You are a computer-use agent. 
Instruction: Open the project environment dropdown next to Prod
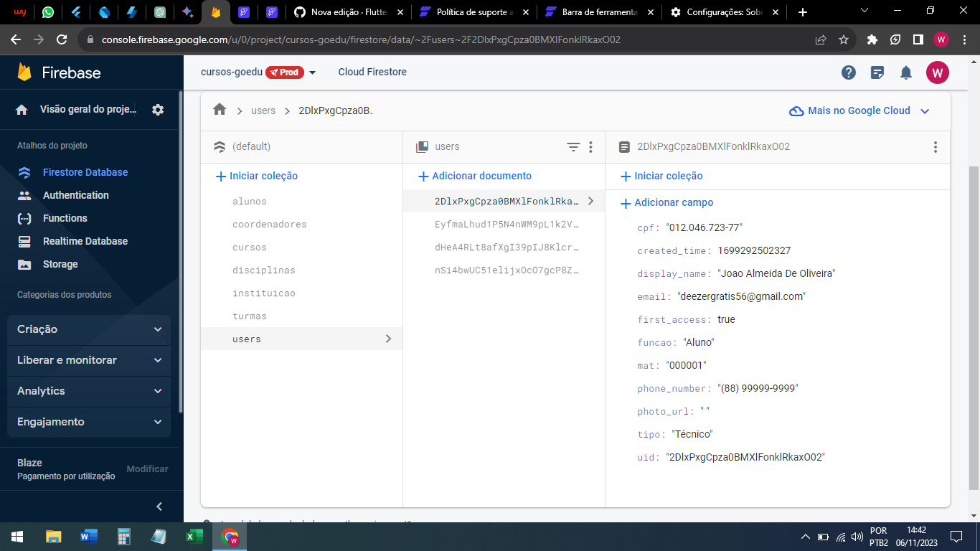point(313,72)
